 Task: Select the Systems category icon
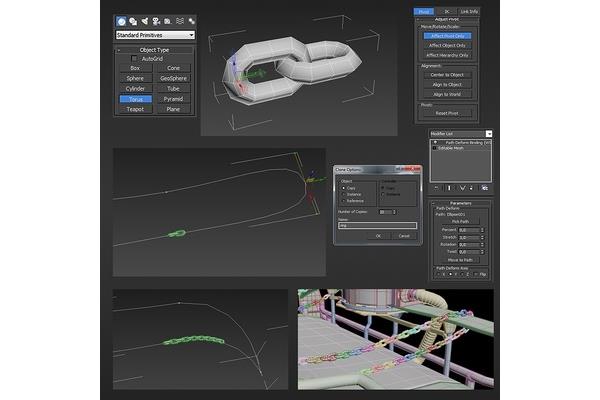191,21
